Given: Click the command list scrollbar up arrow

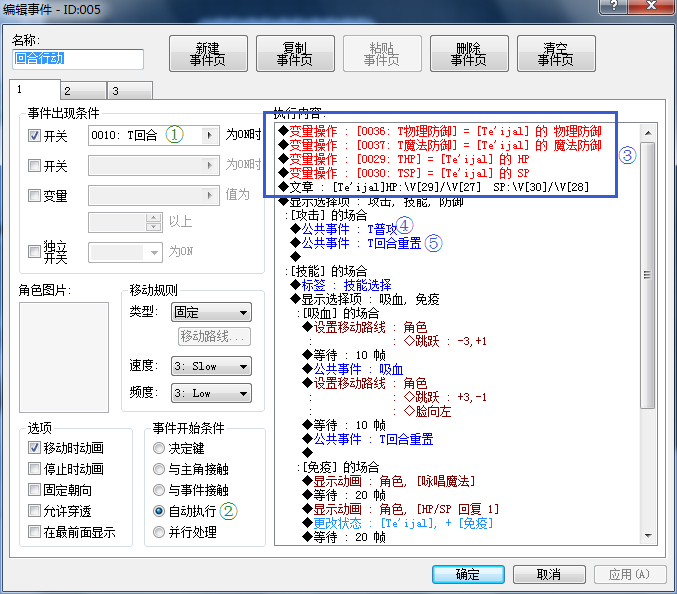Looking at the screenshot, I should 648,133.
